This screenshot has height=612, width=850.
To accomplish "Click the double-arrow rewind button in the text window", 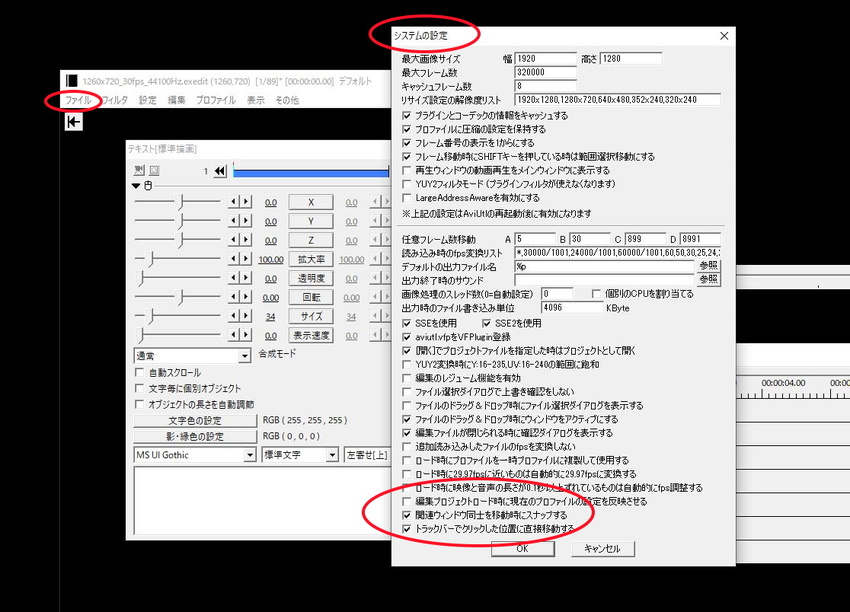I will click(220, 171).
